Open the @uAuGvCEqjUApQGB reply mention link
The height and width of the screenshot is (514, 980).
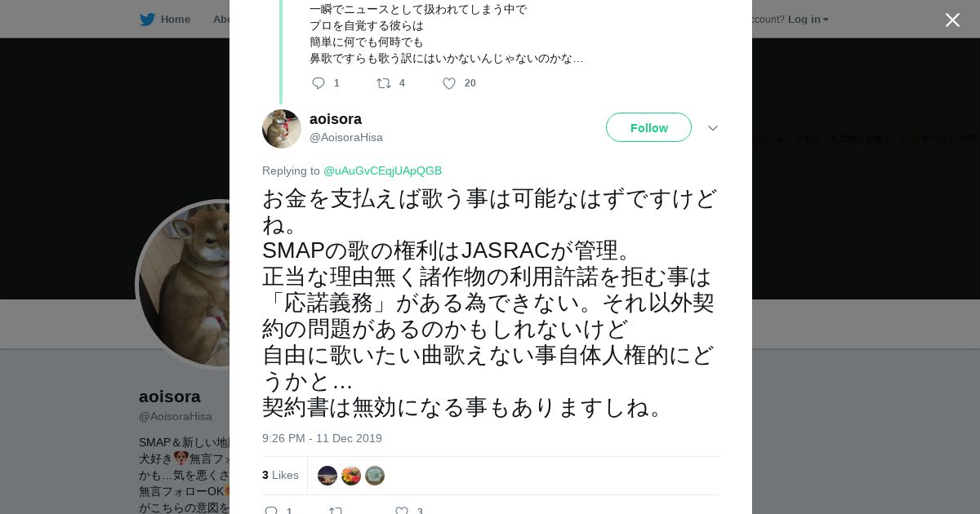click(382, 171)
